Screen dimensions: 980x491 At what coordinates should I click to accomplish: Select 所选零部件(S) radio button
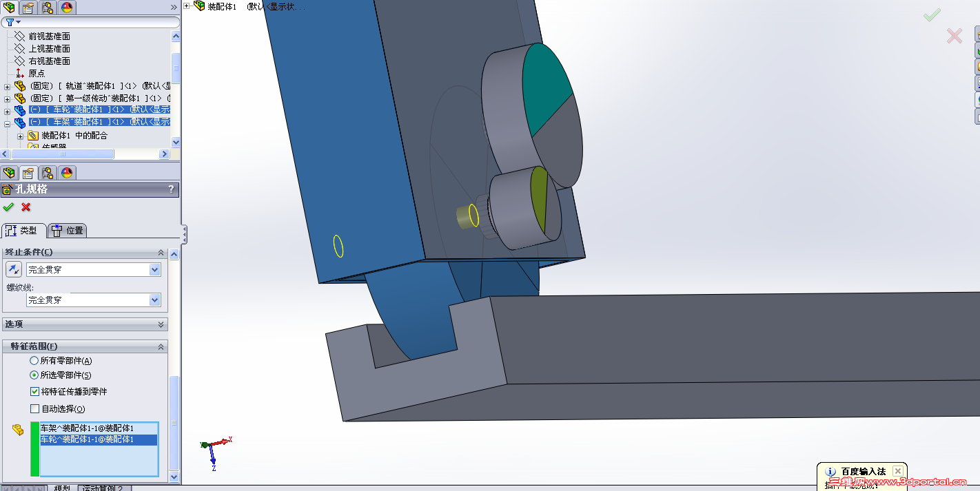(34, 375)
